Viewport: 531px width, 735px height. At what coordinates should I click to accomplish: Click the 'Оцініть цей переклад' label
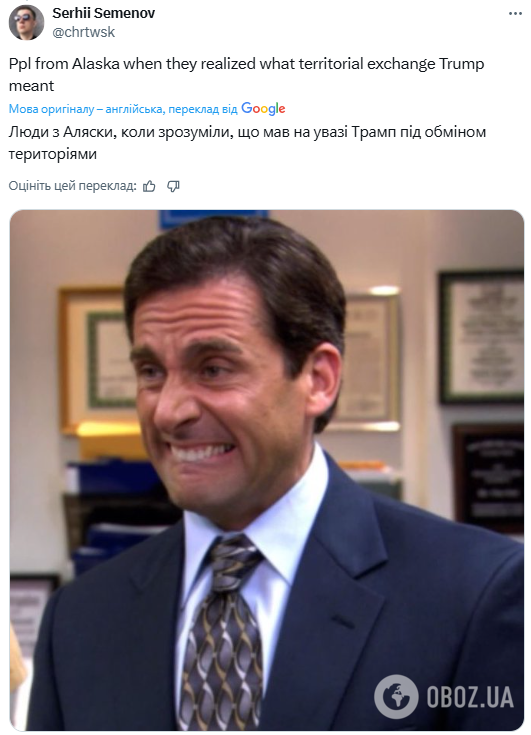(73, 186)
